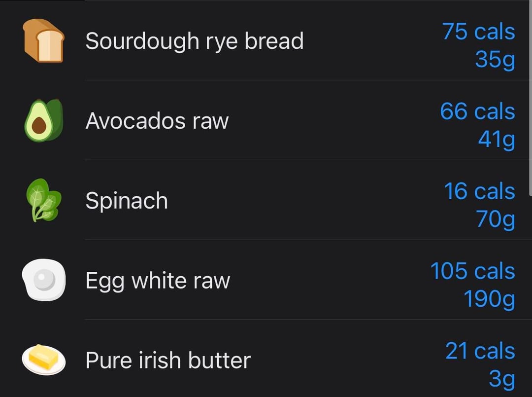This screenshot has height=397, width=532.
Task: Tap the butter icon
Action: pos(44,360)
